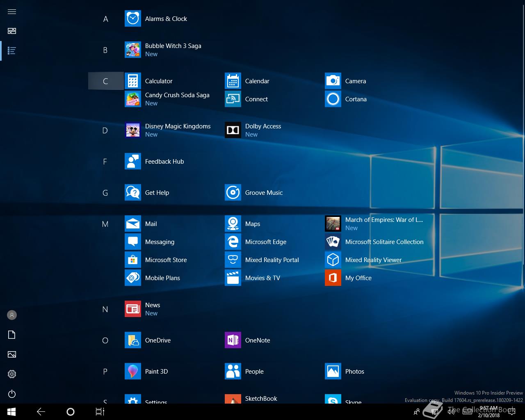The width and height of the screenshot is (525, 420).
Task: Click the letter C group header
Action: (105, 81)
